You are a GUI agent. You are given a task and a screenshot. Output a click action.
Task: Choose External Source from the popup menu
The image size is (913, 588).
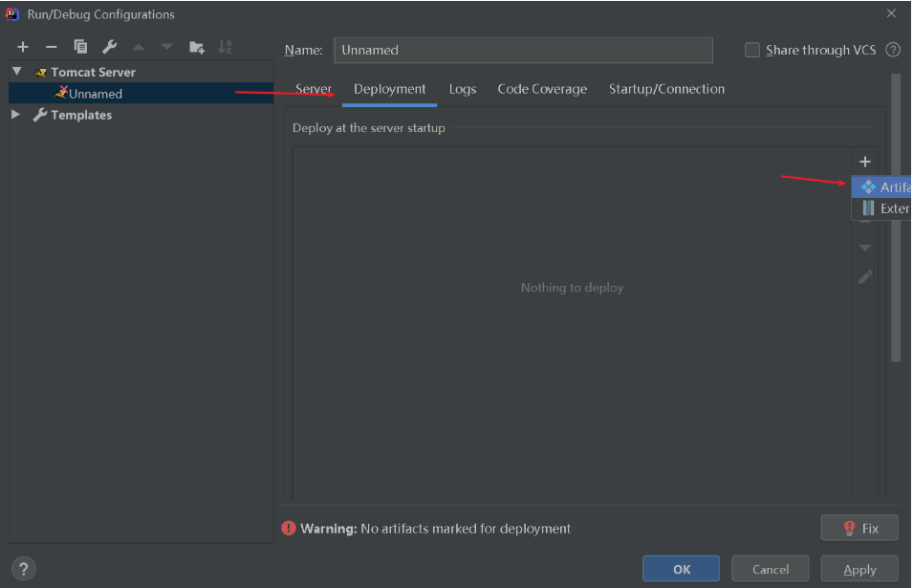[x=881, y=208]
